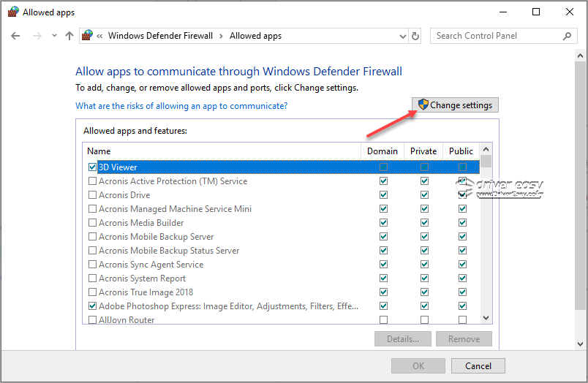
Task: Select the Adobe Photoshop Express row text
Action: 228,306
